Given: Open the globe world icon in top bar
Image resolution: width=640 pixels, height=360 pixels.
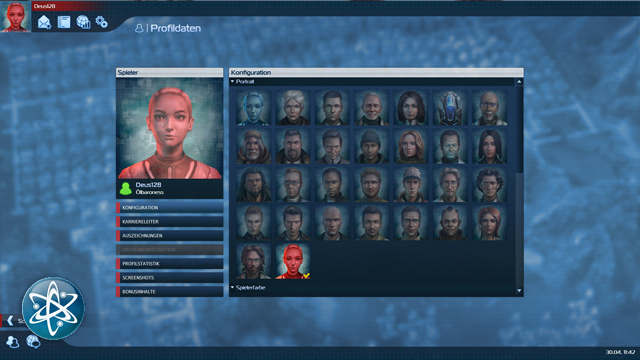Looking at the screenshot, I should pyautogui.click(x=83, y=22).
